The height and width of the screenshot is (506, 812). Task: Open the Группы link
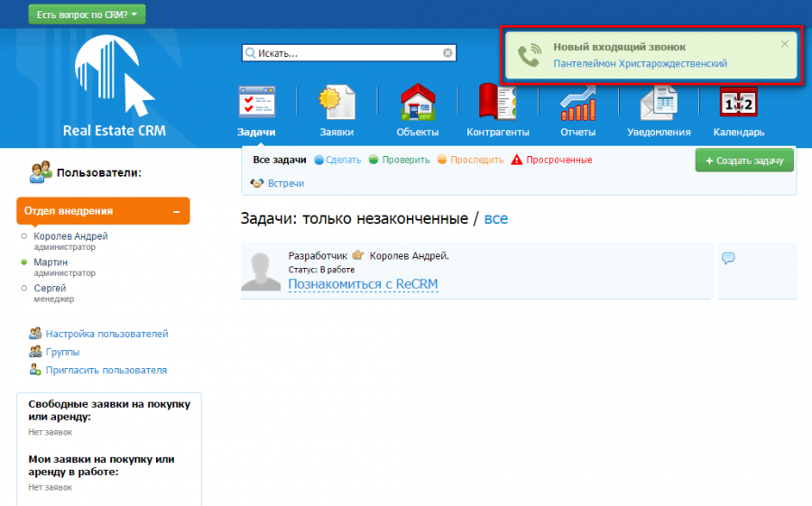62,352
